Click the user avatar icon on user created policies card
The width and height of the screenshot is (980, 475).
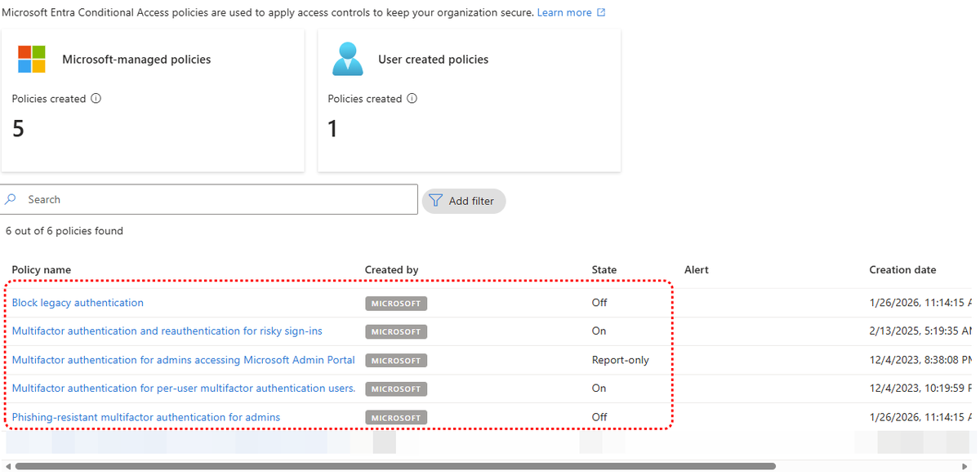coord(347,60)
